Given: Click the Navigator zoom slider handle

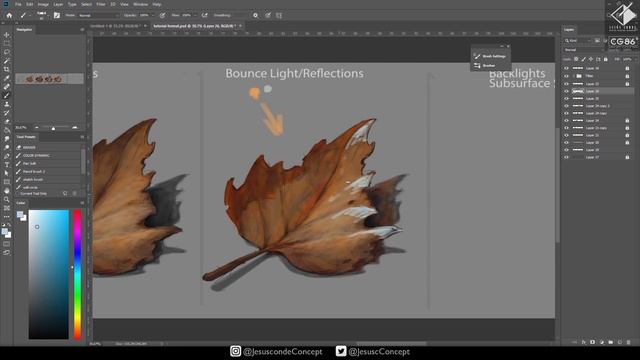Looking at the screenshot, I should 53,128.
